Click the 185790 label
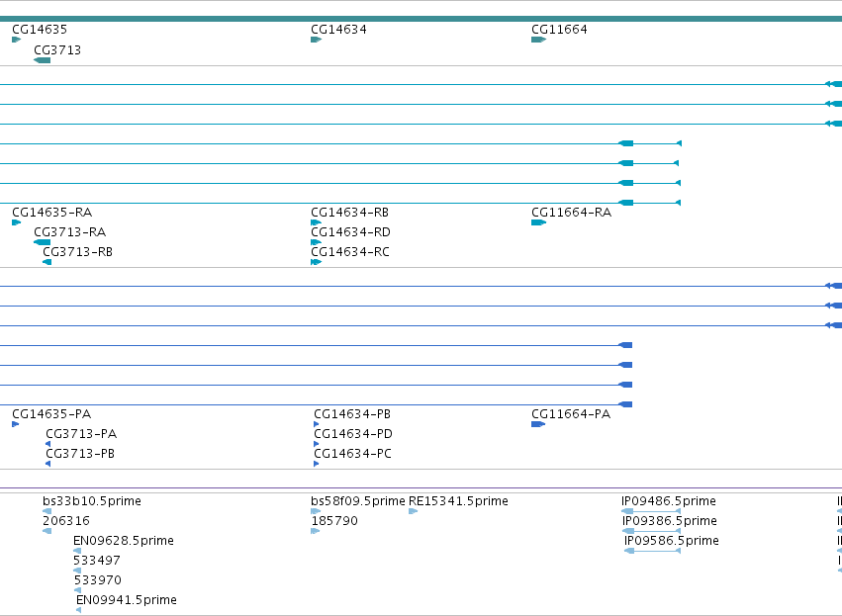The image size is (842, 616). point(334,521)
